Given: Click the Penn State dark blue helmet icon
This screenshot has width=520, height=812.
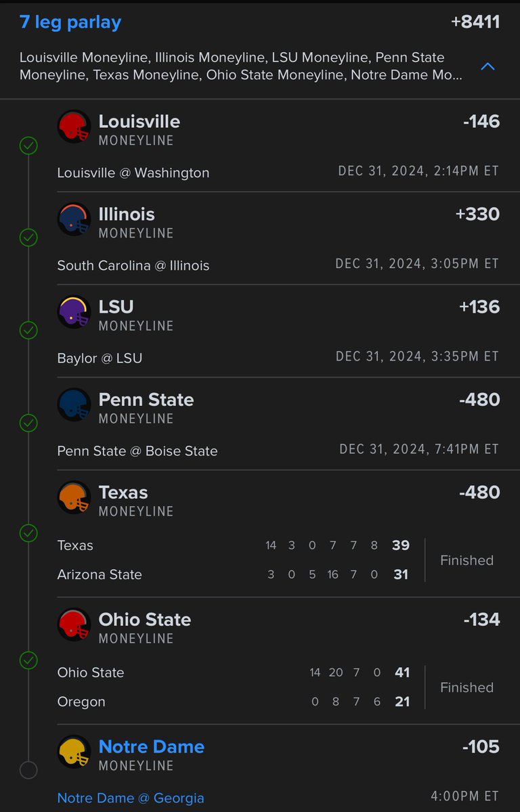Looking at the screenshot, I should (x=74, y=405).
